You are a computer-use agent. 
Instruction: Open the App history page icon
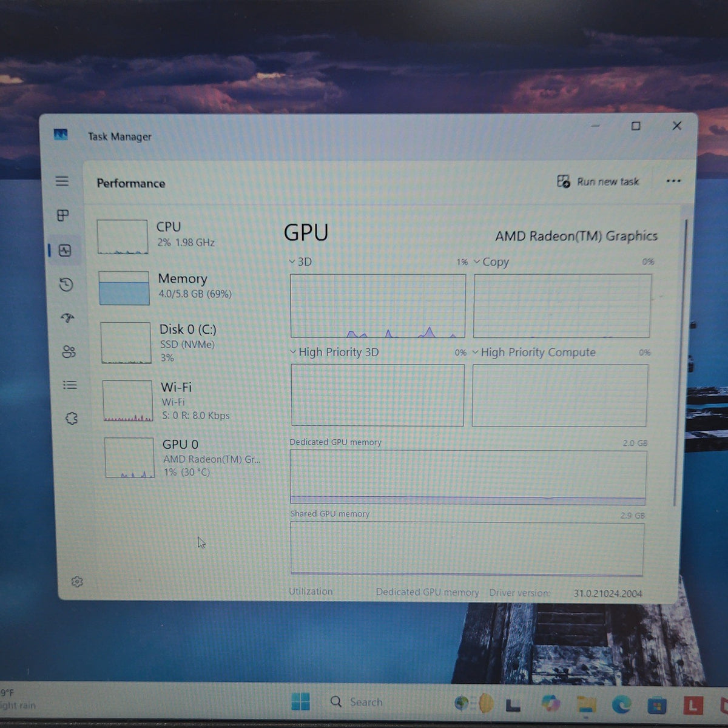[66, 285]
